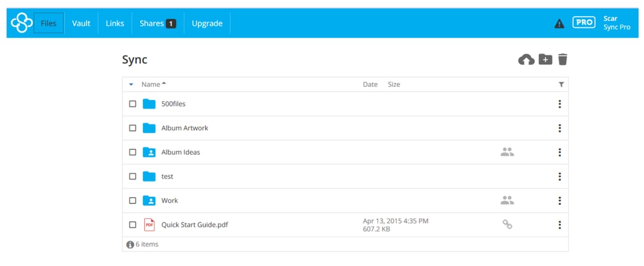Open the Album Ideas folder
Viewport: 644px width, 266px height.
(180, 152)
